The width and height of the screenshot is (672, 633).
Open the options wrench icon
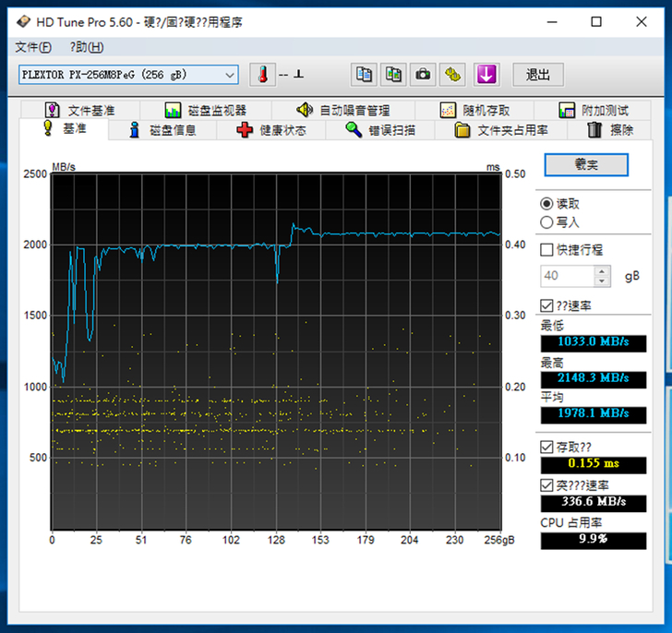[x=452, y=75]
